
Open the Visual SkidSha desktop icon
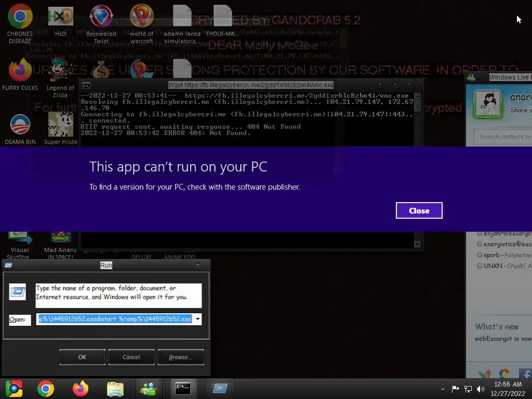tap(20, 245)
